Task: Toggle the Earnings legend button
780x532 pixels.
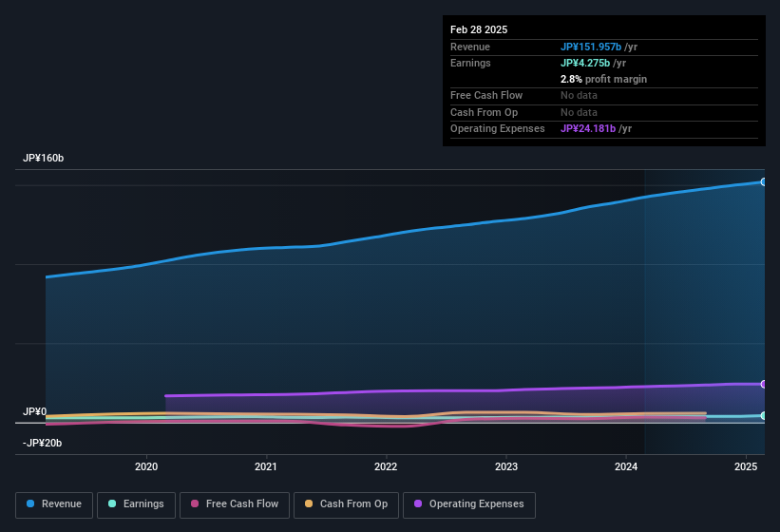Action: (136, 504)
